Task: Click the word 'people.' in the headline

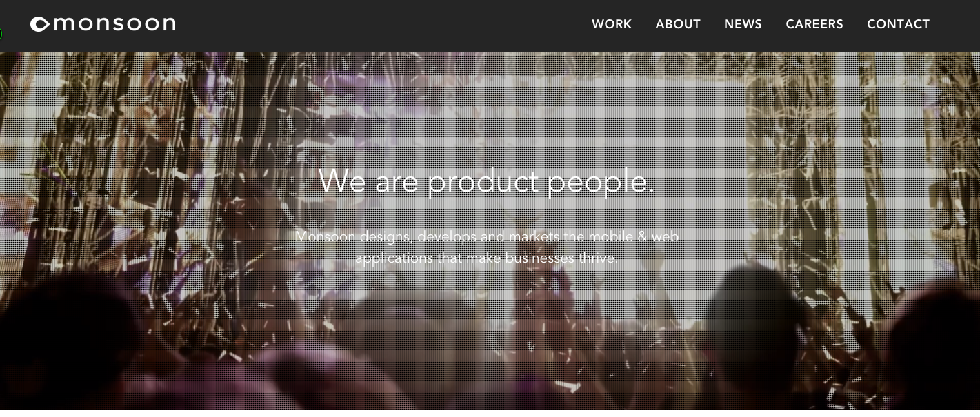Action: (x=600, y=183)
